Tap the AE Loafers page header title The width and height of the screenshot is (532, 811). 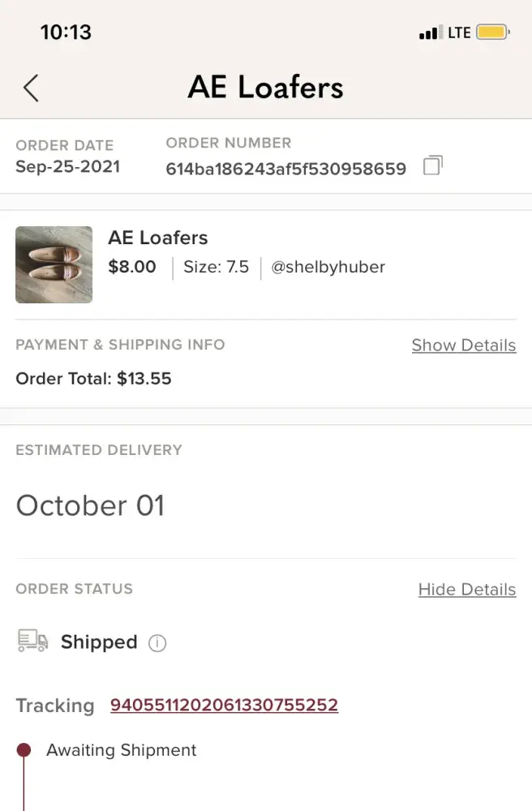[x=265, y=88]
